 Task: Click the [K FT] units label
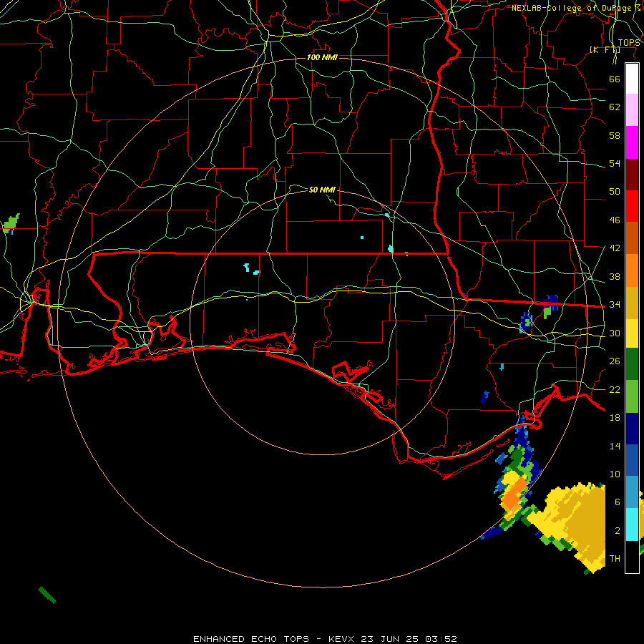click(605, 49)
